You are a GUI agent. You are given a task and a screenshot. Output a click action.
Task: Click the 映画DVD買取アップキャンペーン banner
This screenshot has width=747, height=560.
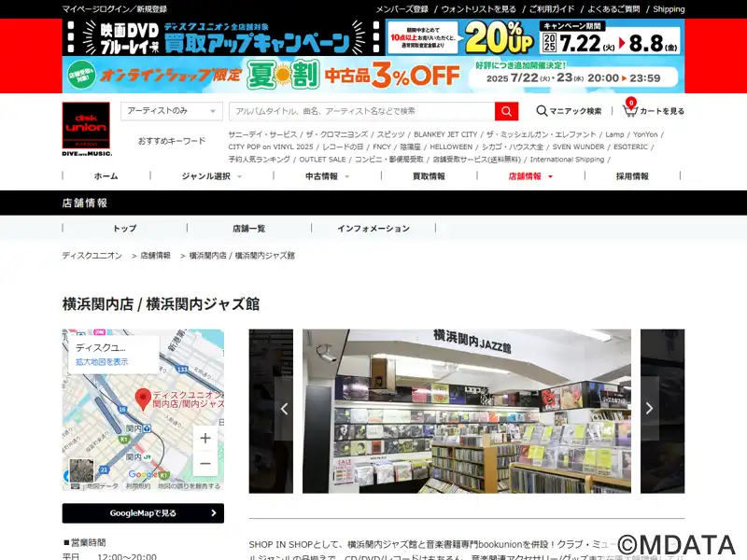[x=373, y=37]
